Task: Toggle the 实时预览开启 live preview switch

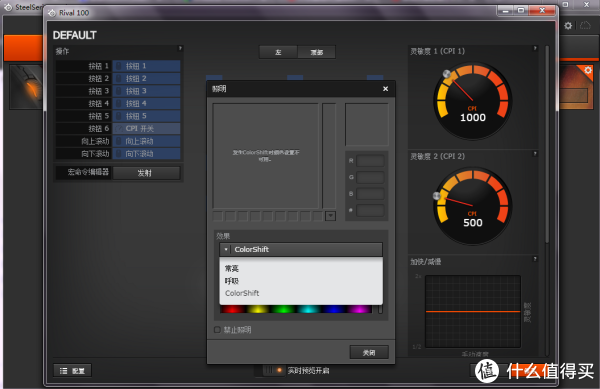Action: (273, 370)
